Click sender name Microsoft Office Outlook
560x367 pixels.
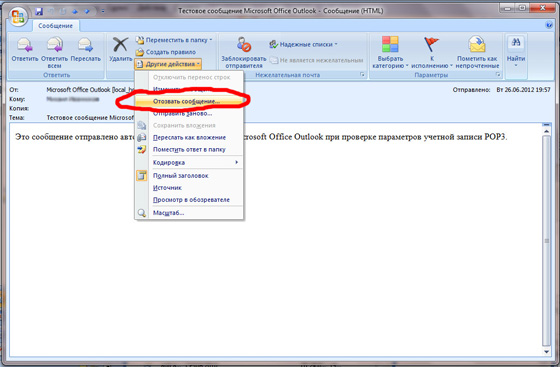(78, 90)
